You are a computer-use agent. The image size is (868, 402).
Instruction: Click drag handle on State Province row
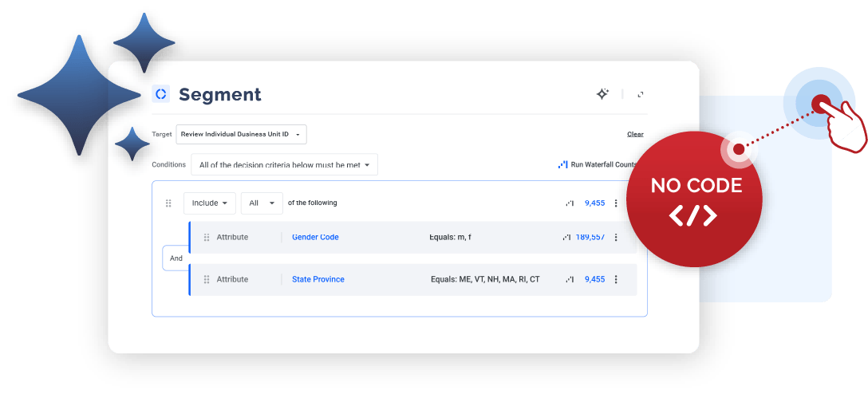click(207, 280)
